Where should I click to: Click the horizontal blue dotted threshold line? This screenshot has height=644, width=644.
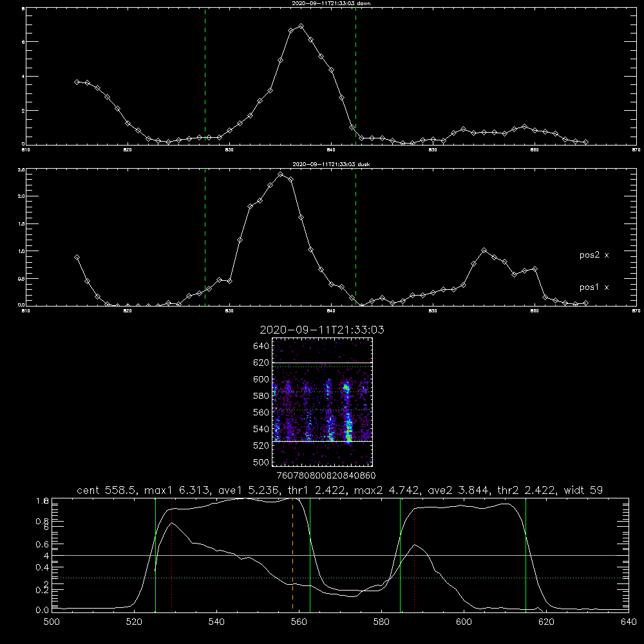coord(340,578)
